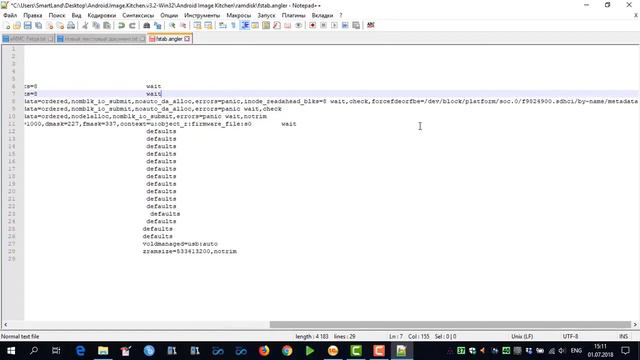Toggle synchronized horizontal scrolling
Viewport: 640px width, 360px height.
click(208, 25)
